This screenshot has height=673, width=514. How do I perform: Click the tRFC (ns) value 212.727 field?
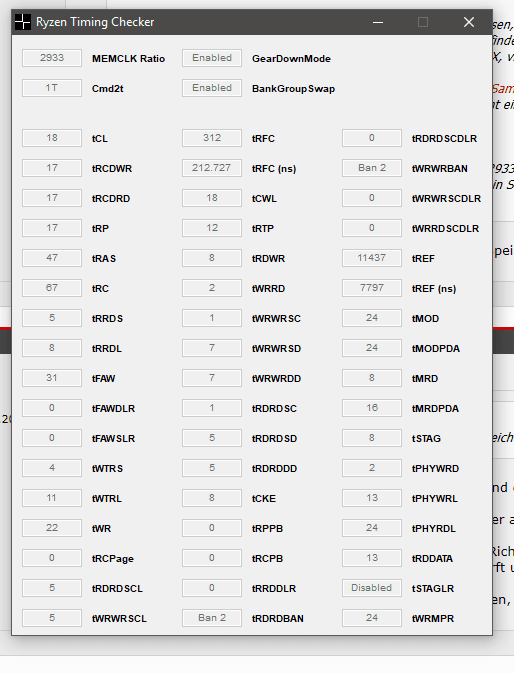tap(212, 168)
